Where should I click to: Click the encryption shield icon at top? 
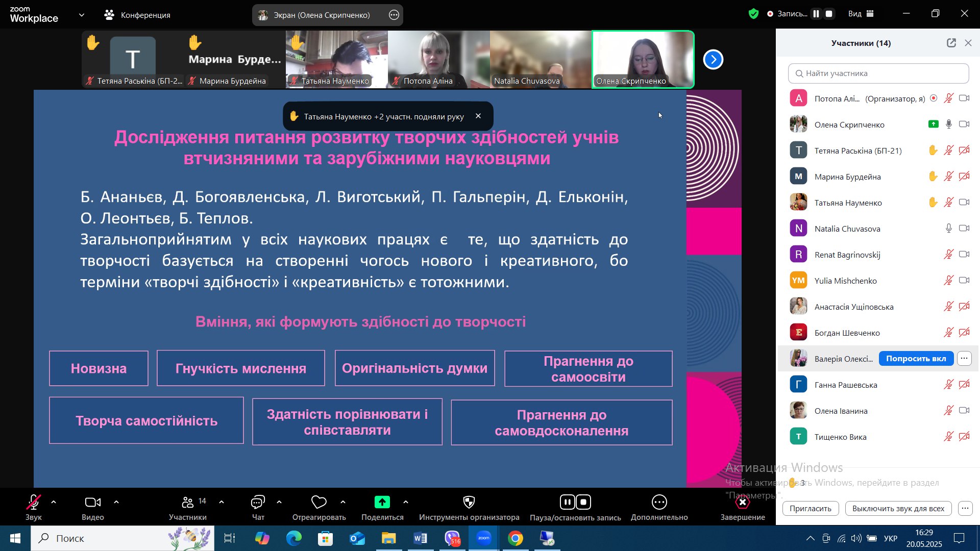[x=753, y=14]
